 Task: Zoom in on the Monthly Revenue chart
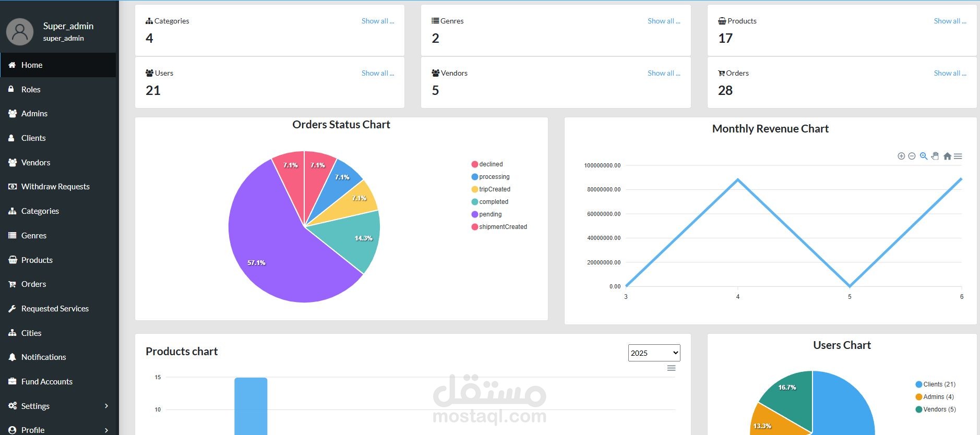901,156
